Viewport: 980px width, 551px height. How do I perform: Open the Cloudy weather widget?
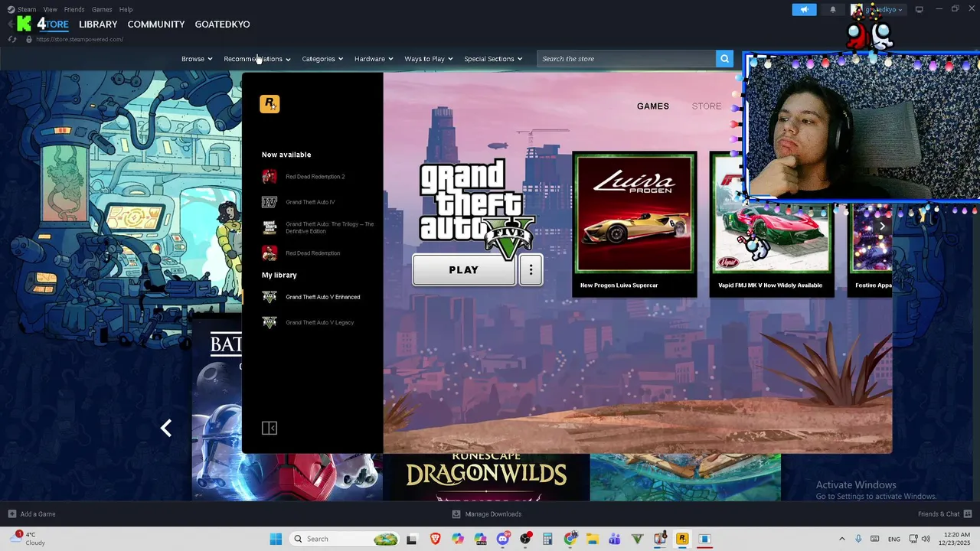(27, 539)
